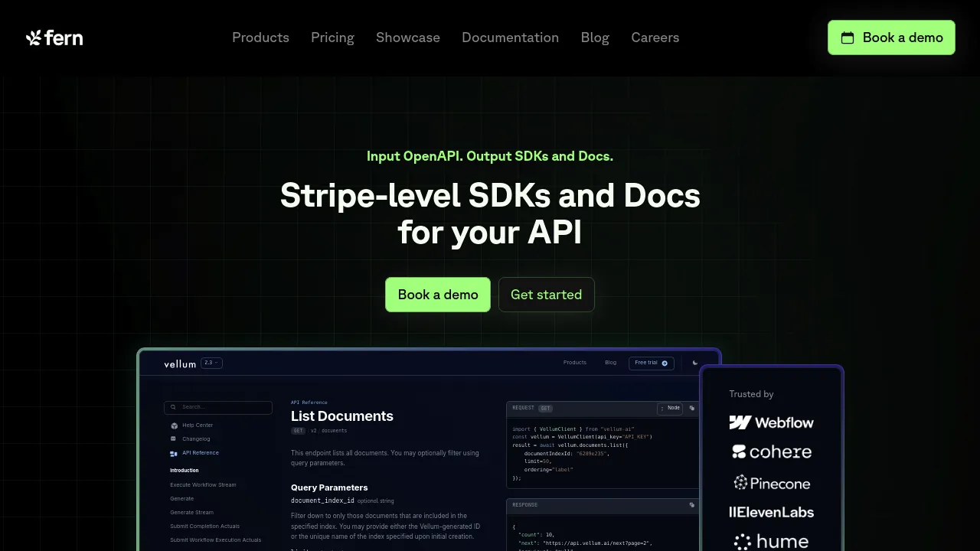This screenshot has height=551, width=980.
Task: Click the Search field in Vellum docs
Action: coord(218,407)
